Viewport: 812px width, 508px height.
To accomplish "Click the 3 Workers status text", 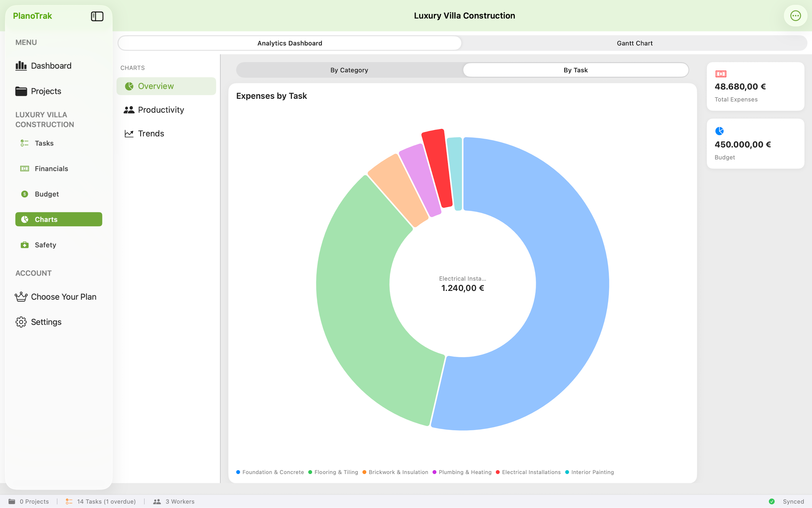I will coord(180,501).
